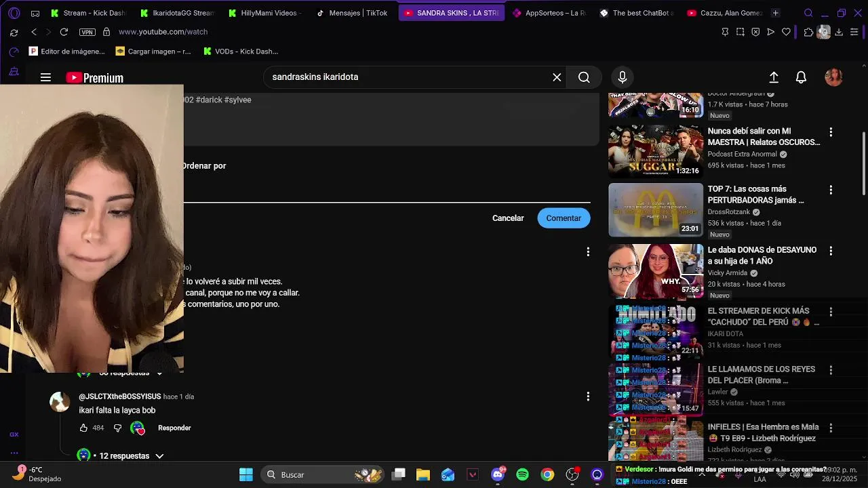Screen dimensions: 868x488
Task: Reload the page in the browser
Action: pos(64,32)
